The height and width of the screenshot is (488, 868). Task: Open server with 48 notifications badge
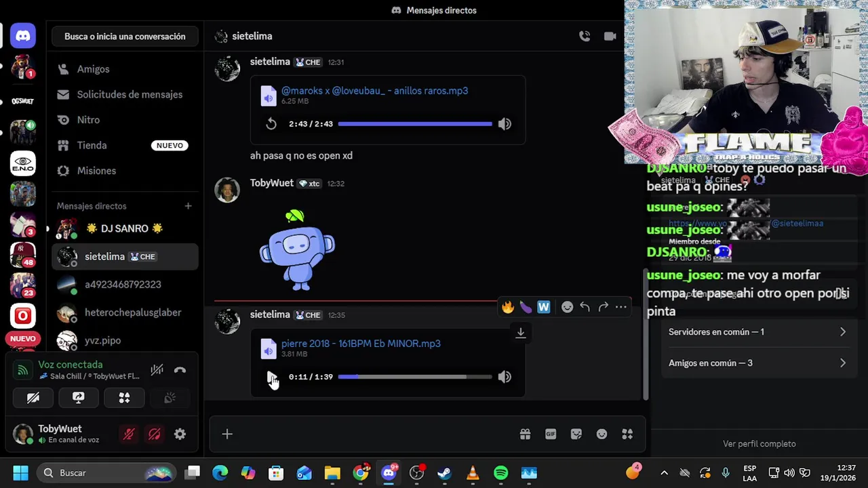[23, 254]
